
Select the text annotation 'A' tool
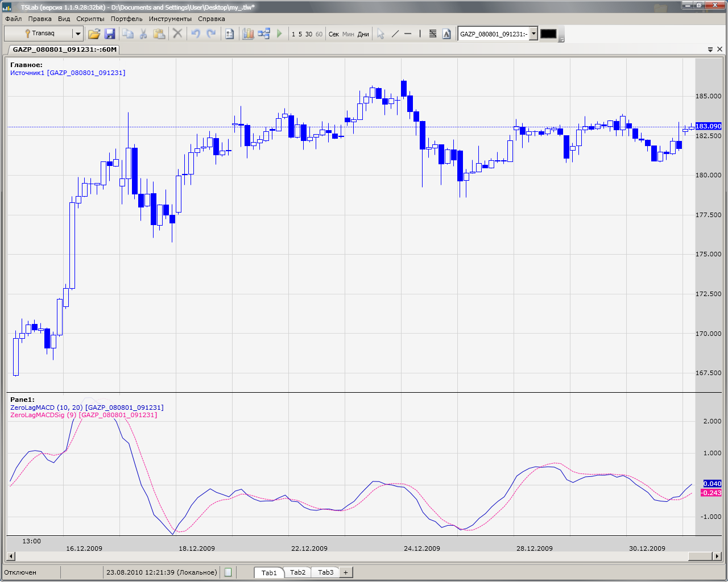click(446, 34)
